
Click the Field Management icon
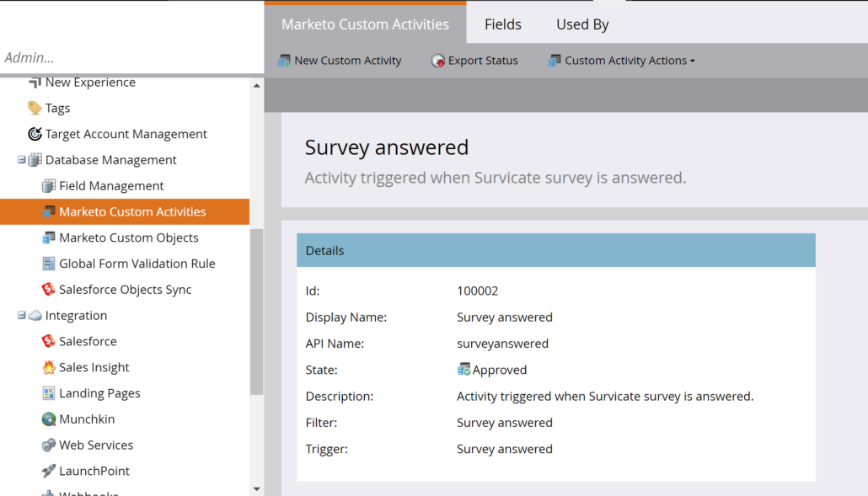pyautogui.click(x=49, y=186)
